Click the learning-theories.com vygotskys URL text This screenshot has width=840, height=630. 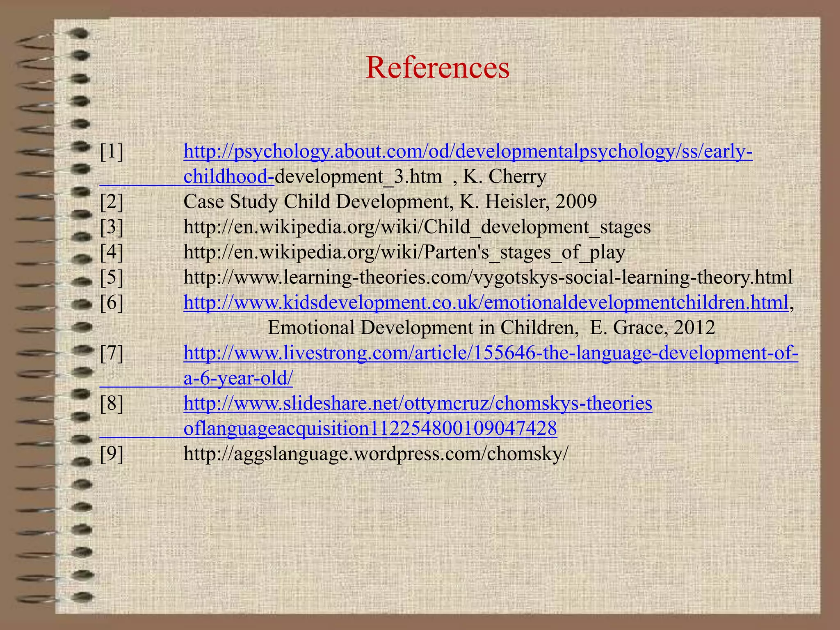coord(488,278)
